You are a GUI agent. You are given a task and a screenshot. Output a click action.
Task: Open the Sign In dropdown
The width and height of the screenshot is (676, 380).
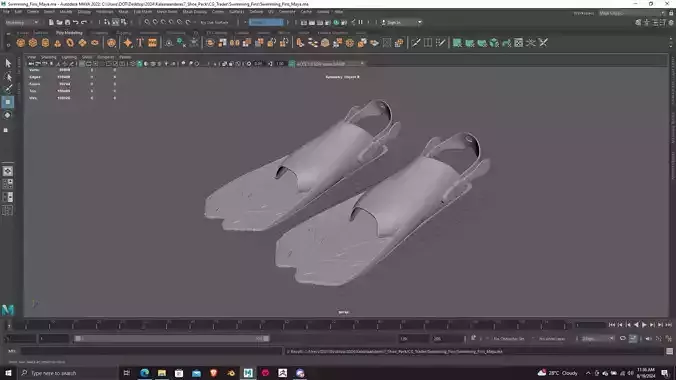point(401,22)
